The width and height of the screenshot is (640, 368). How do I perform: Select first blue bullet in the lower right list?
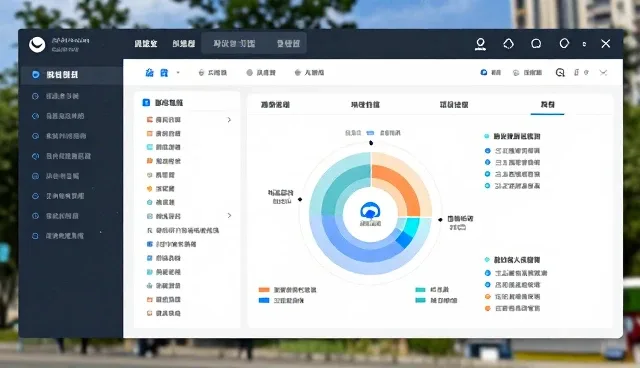(x=487, y=273)
